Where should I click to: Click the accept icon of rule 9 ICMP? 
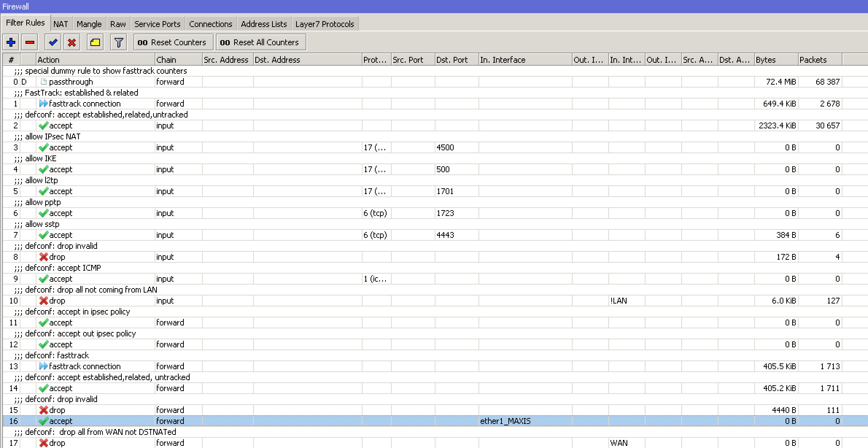[x=43, y=279]
